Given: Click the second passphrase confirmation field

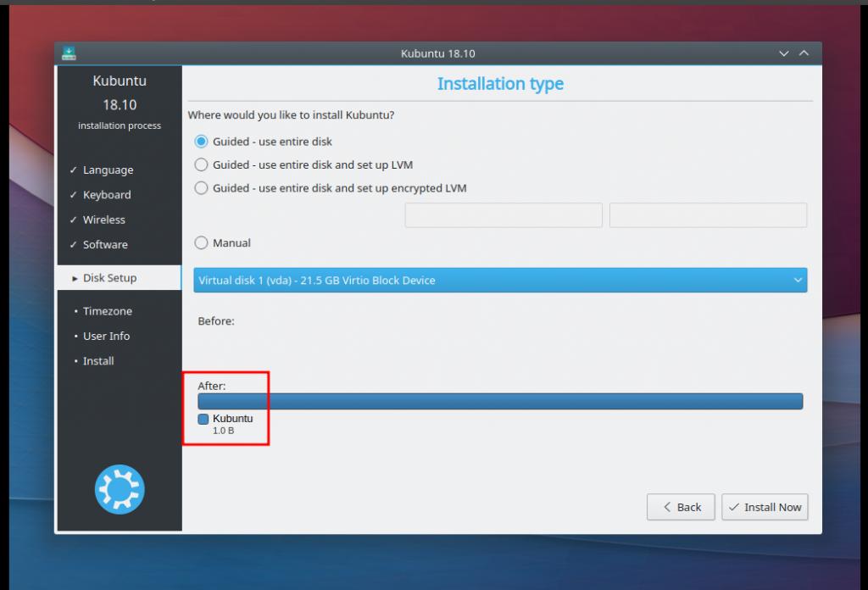Looking at the screenshot, I should [708, 215].
